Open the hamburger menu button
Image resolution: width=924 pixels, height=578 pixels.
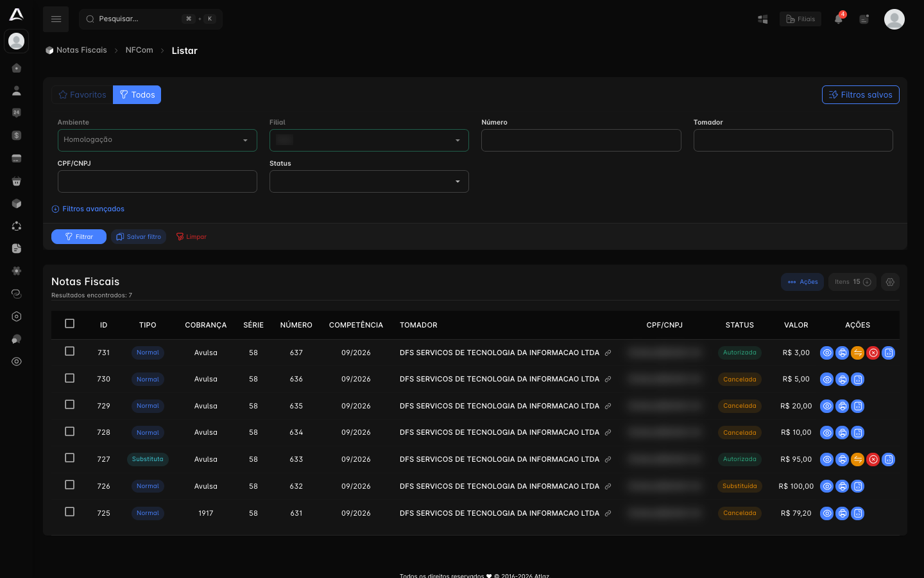click(x=56, y=19)
